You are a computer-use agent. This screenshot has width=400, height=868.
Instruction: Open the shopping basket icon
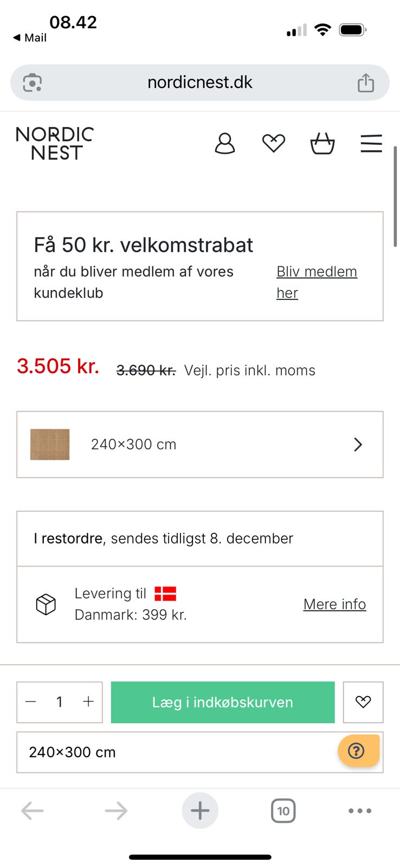coord(322,144)
